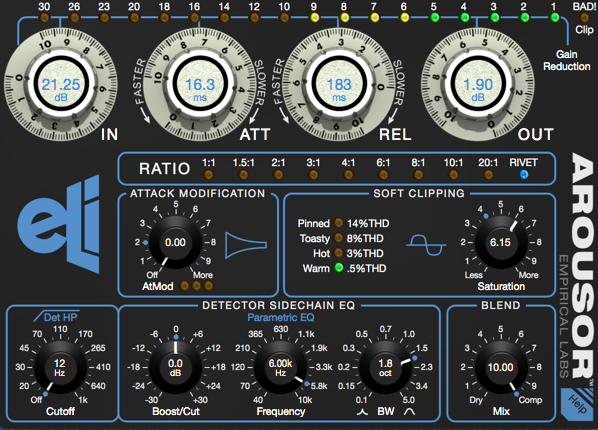598x430 pixels.
Task: Click the SOFT CLIPPING heading
Action: coord(419,193)
